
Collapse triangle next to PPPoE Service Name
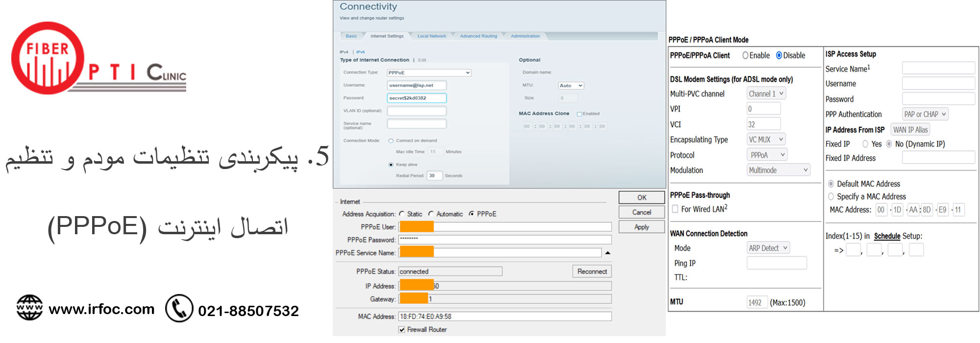(x=608, y=253)
